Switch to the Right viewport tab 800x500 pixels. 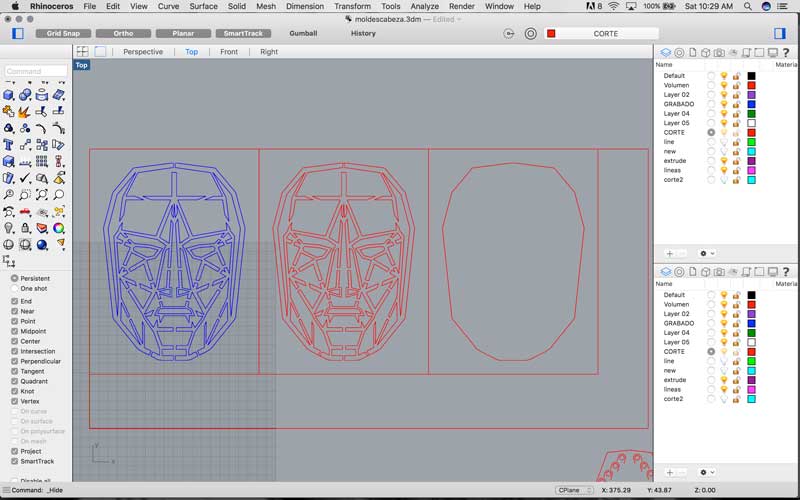pyautogui.click(x=269, y=52)
